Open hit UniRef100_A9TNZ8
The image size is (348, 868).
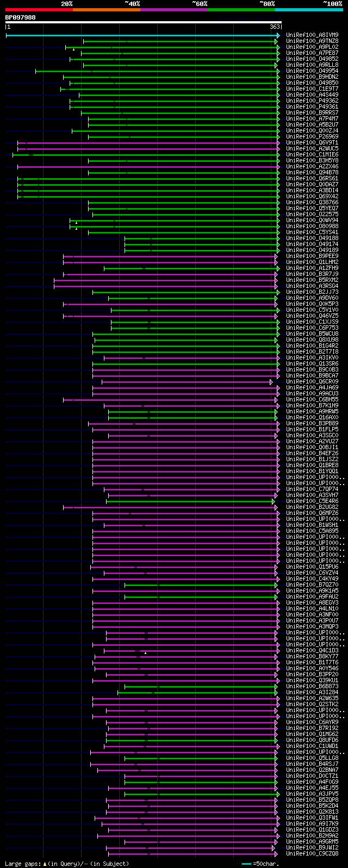point(312,41)
